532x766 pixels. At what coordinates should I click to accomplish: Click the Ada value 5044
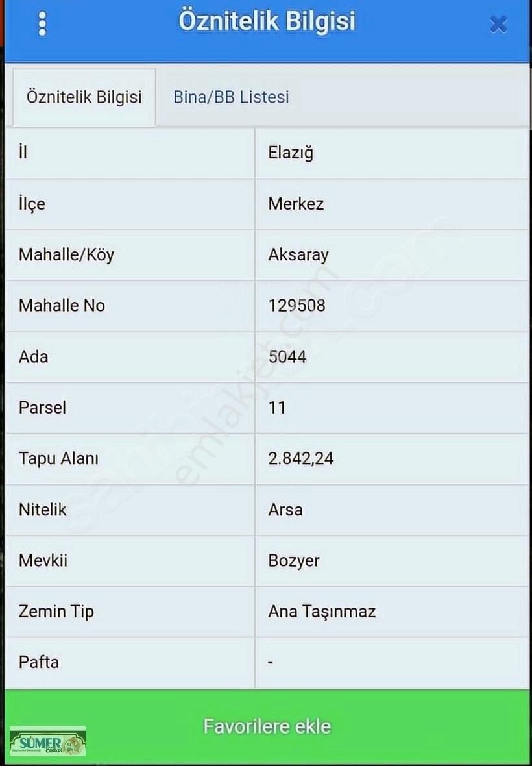(x=287, y=356)
